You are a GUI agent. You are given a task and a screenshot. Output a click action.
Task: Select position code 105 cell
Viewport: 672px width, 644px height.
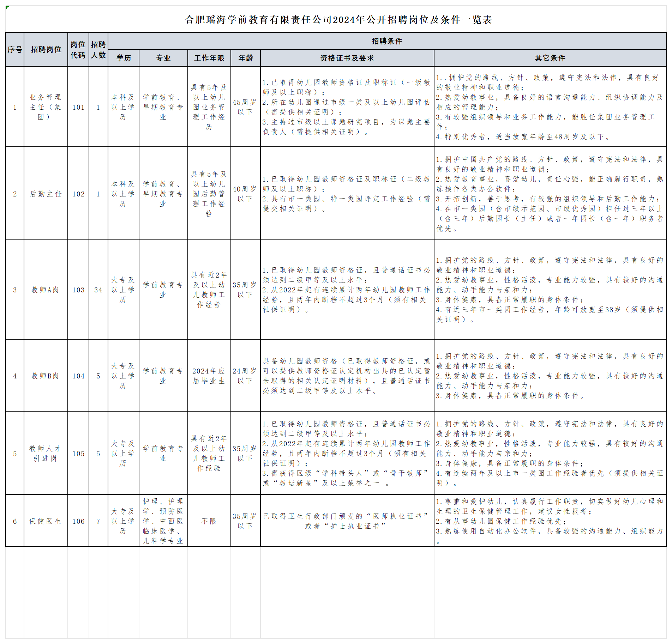(78, 453)
